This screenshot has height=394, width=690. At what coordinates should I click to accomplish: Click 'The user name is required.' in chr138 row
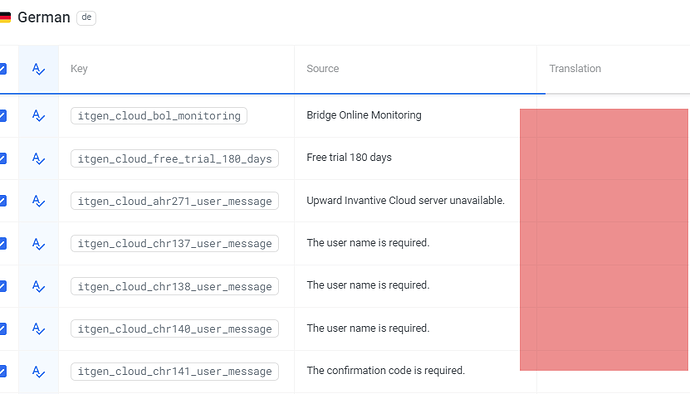[368, 285]
